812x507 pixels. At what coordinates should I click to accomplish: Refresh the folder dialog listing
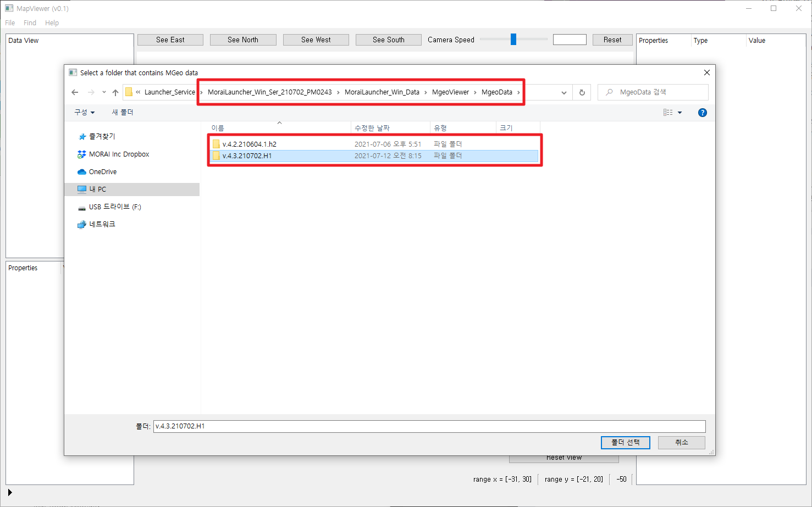582,92
